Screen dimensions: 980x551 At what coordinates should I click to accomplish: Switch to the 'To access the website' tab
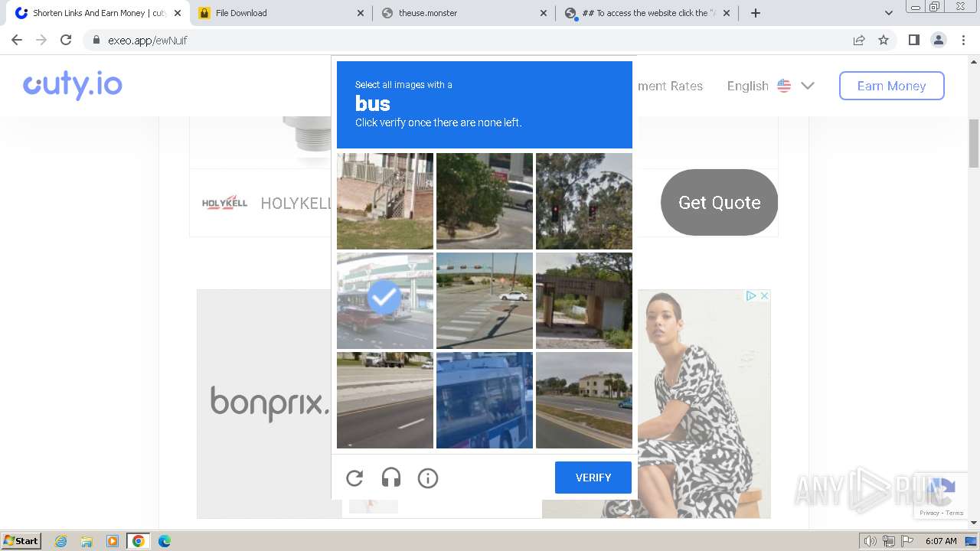[646, 13]
